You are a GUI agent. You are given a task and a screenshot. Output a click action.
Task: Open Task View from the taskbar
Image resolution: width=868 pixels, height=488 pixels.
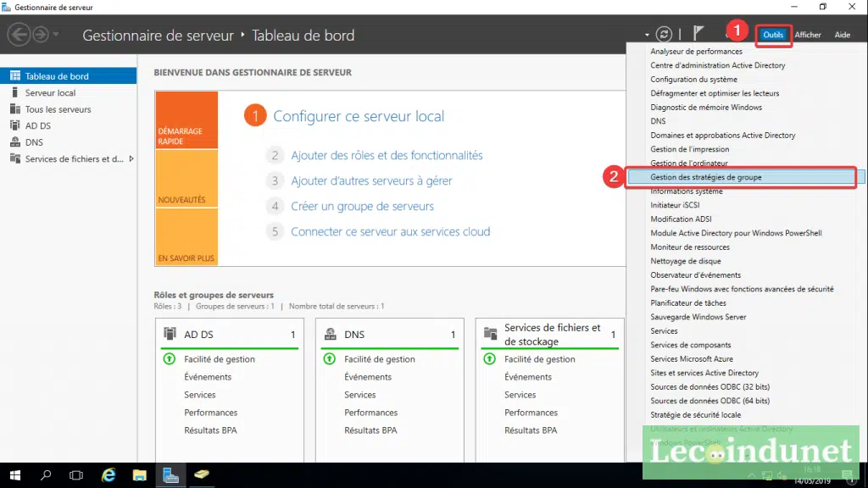75,474
